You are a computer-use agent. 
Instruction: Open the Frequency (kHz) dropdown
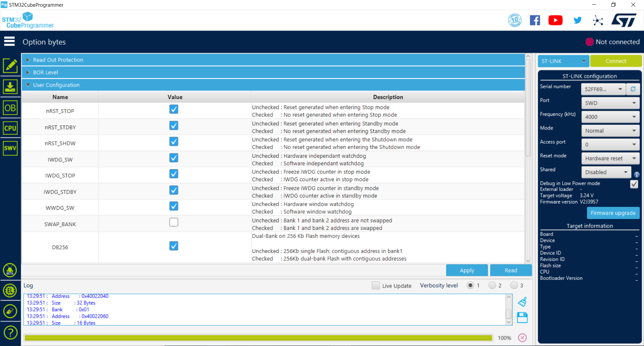click(610, 117)
